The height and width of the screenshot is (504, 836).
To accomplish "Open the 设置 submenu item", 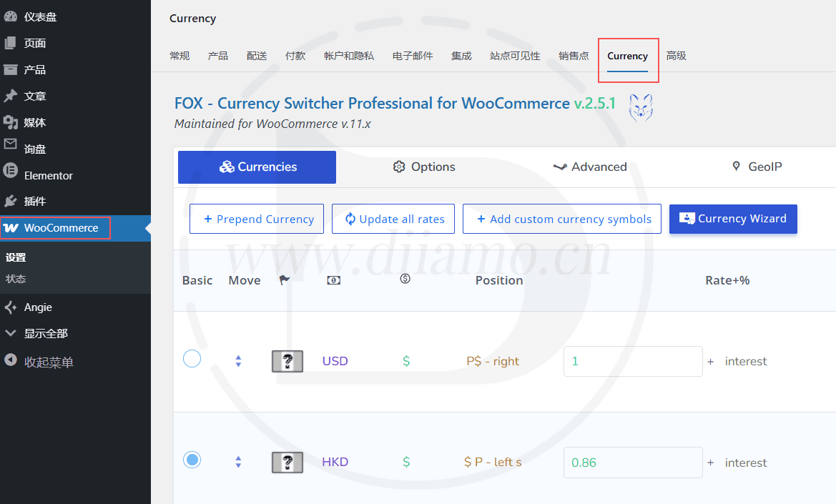I will click(x=16, y=258).
